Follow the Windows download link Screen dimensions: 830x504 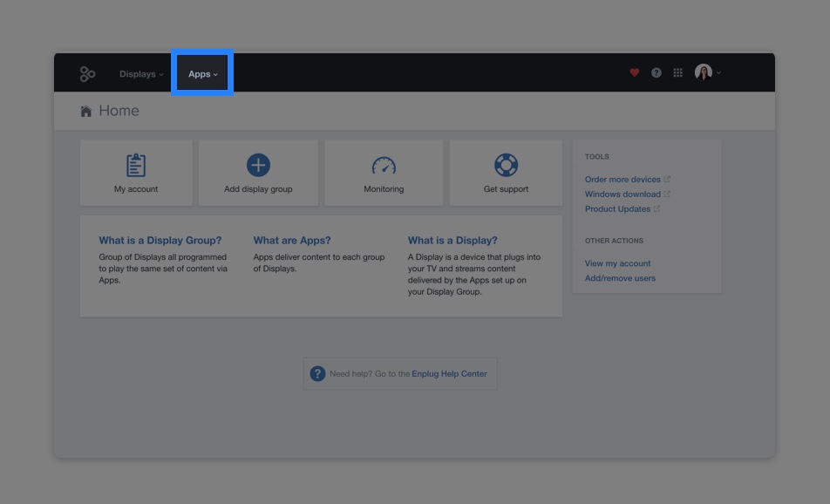[622, 194]
